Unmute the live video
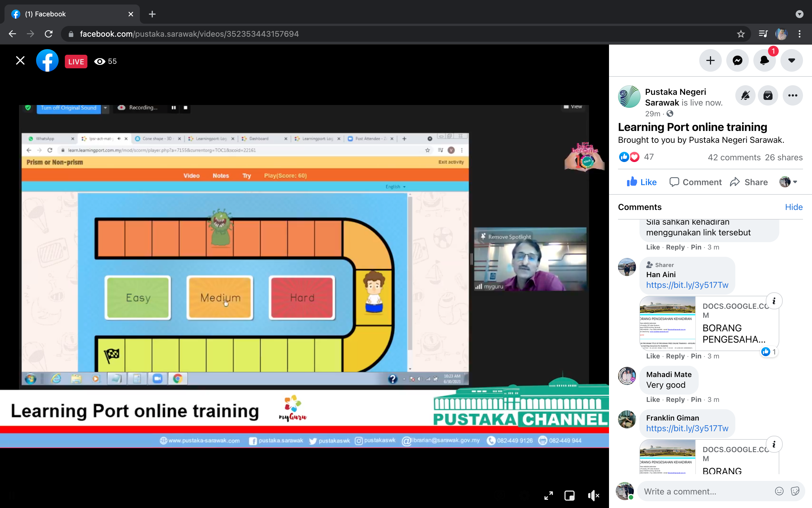The image size is (812, 508). (593, 495)
